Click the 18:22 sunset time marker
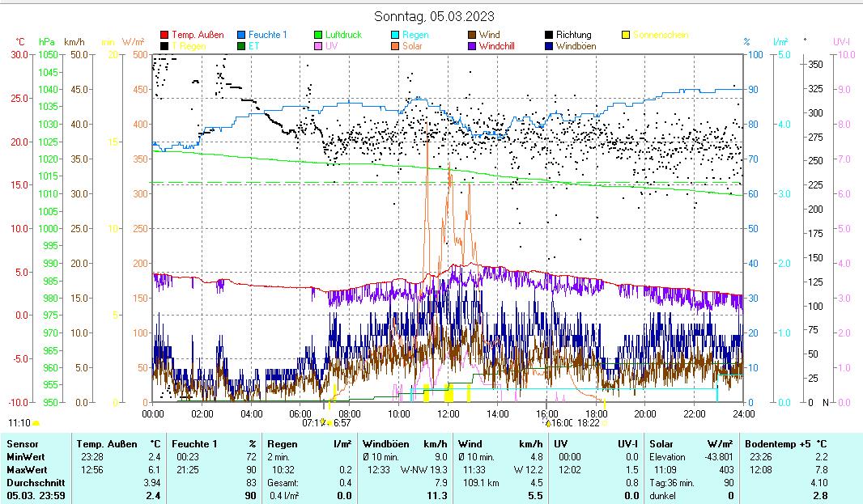The height and width of the screenshot is (504, 863). pos(589,422)
